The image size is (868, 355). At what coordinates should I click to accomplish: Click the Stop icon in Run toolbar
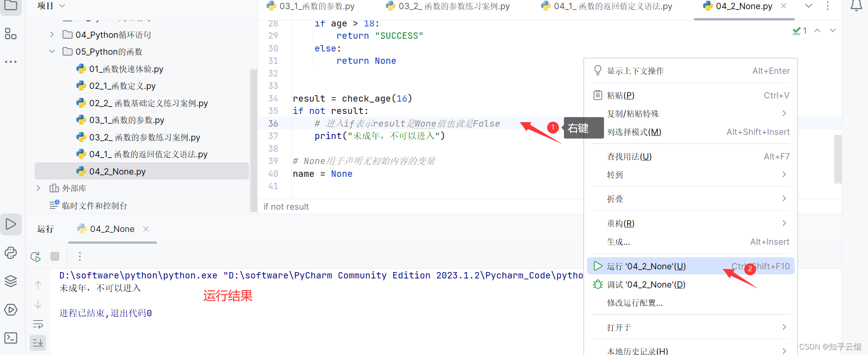[x=55, y=256]
